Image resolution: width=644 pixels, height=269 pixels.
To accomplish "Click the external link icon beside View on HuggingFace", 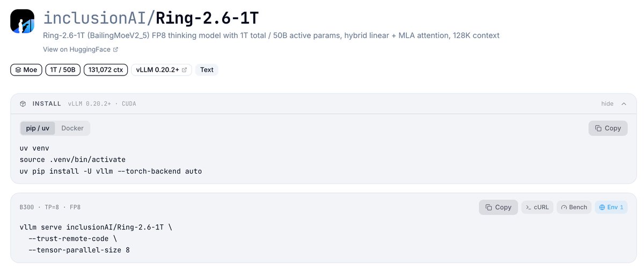I will [x=115, y=49].
